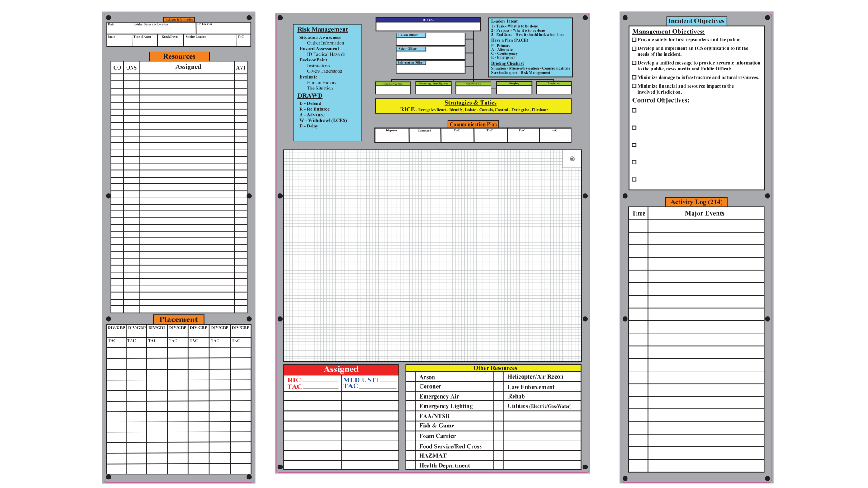
Task: Check the first responders safety objective box
Action: tap(634, 40)
